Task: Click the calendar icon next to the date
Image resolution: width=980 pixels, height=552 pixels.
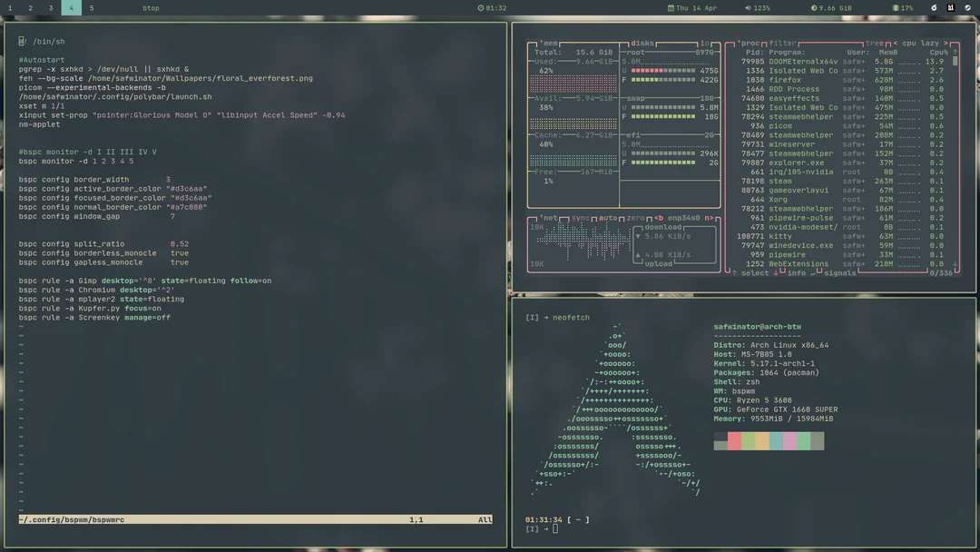Action: [x=669, y=7]
